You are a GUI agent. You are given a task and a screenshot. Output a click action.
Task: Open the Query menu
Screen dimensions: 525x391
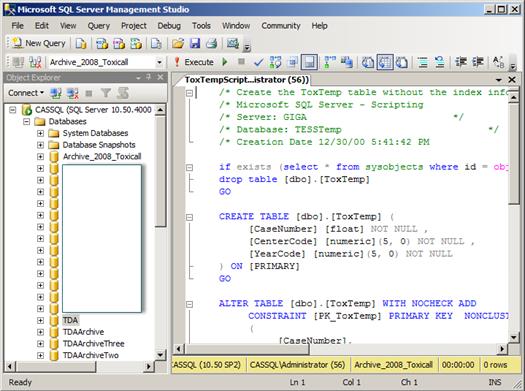click(98, 26)
